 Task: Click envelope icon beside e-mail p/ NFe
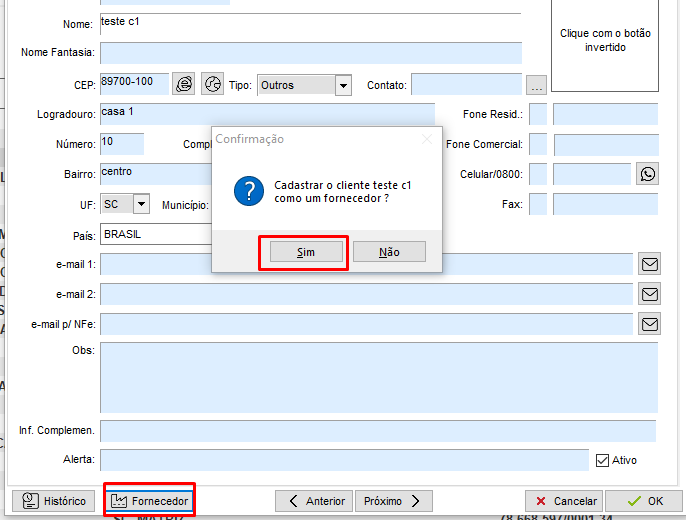pos(650,324)
